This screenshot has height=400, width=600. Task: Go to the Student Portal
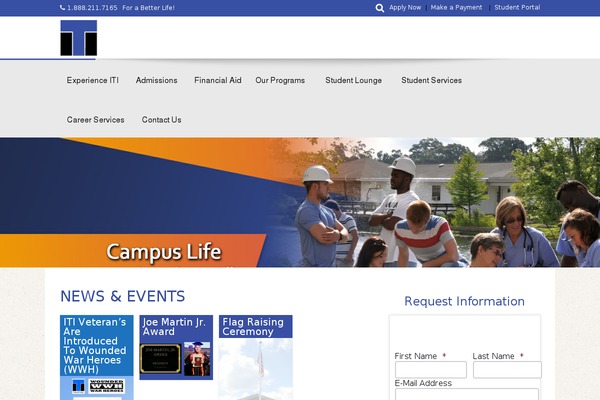click(517, 7)
